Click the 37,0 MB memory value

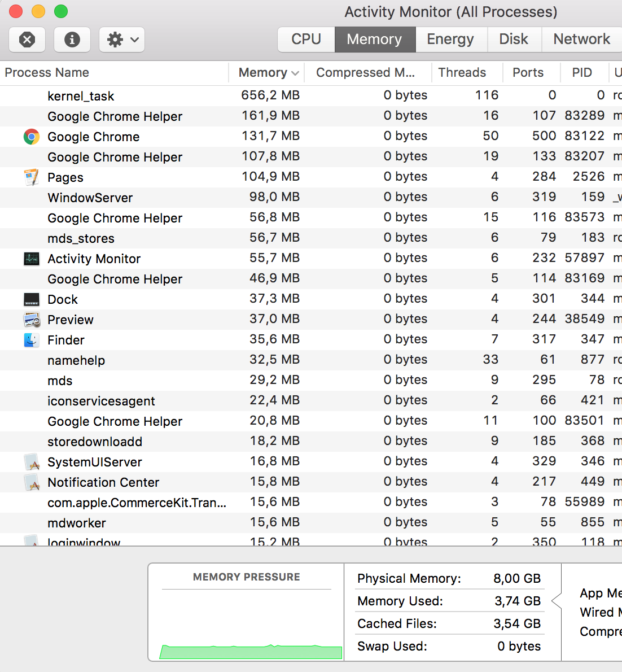tap(274, 319)
